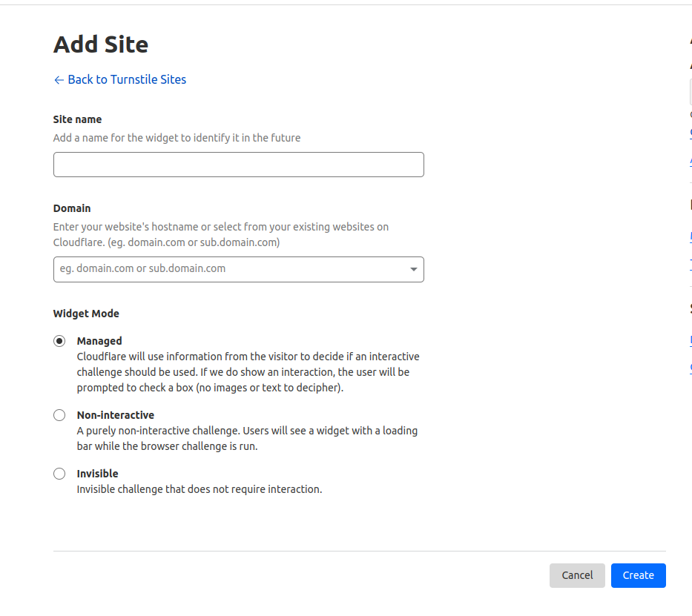Expand the existing websites domain selector
This screenshot has width=692, height=616.
(413, 269)
